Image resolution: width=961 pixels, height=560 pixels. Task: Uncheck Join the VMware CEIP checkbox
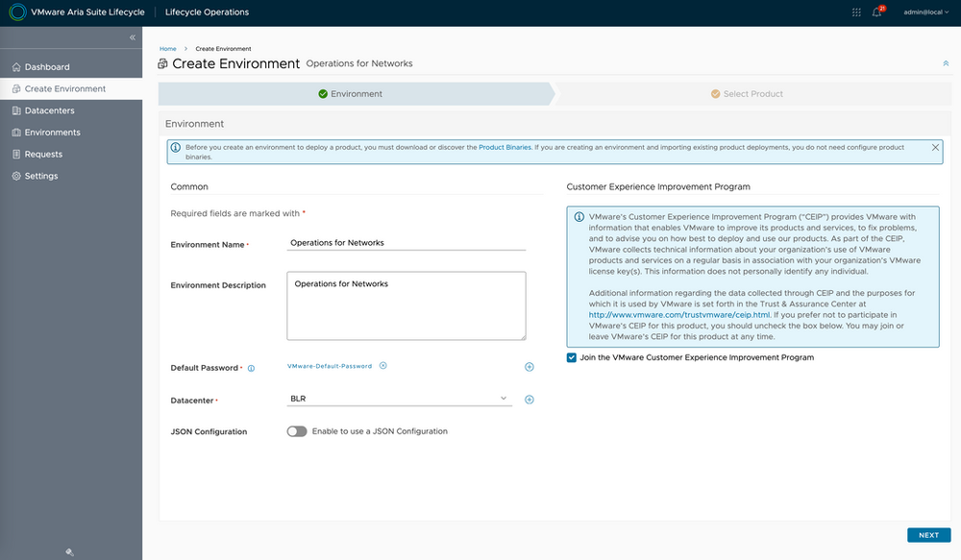pyautogui.click(x=572, y=357)
